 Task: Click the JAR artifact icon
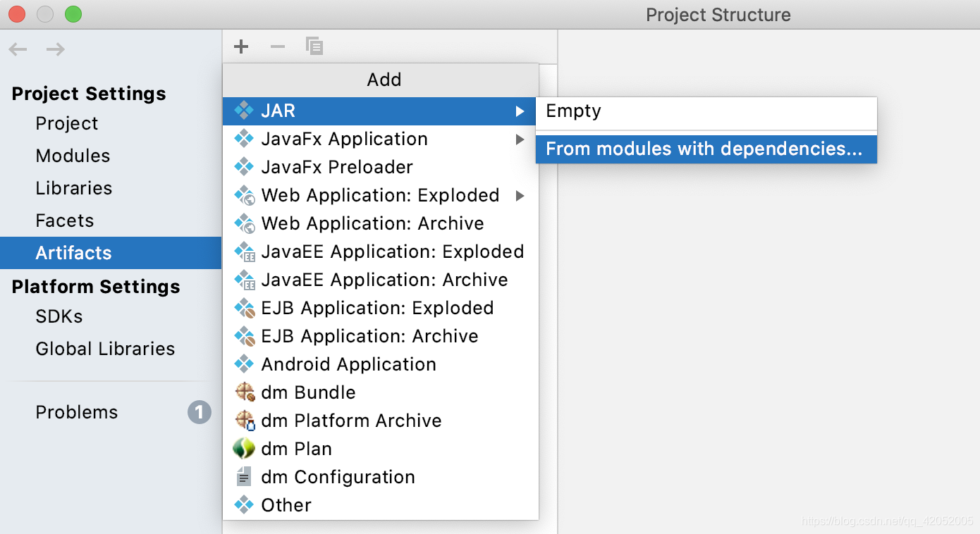pos(244,111)
